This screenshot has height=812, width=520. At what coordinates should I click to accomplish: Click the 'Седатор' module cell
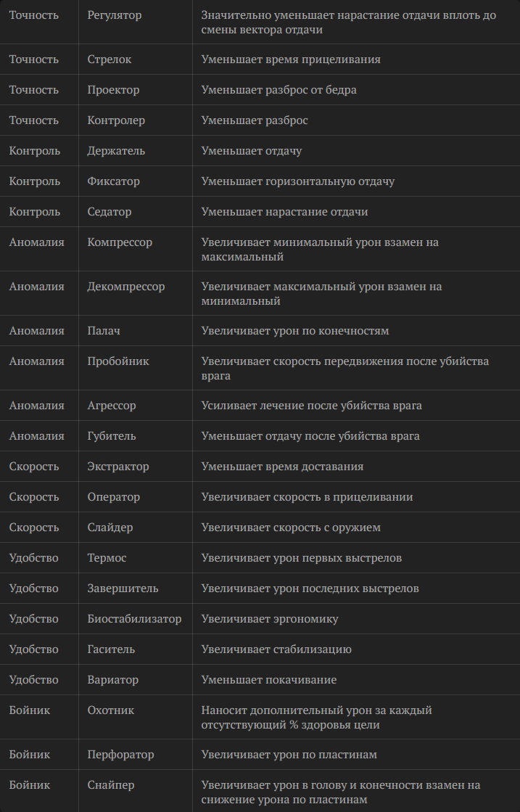(x=110, y=212)
